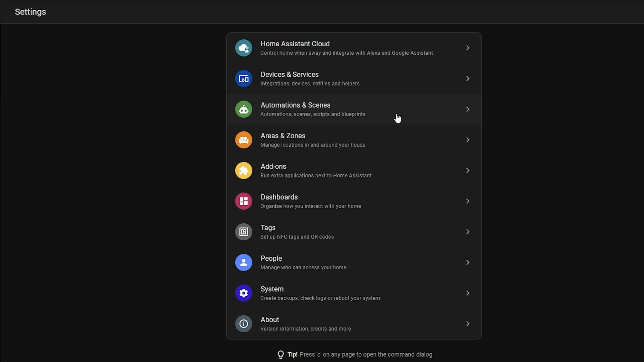Click 'Run extra applications next to Home Assistant'
Viewport: 644px width, 362px height.
[x=316, y=175]
